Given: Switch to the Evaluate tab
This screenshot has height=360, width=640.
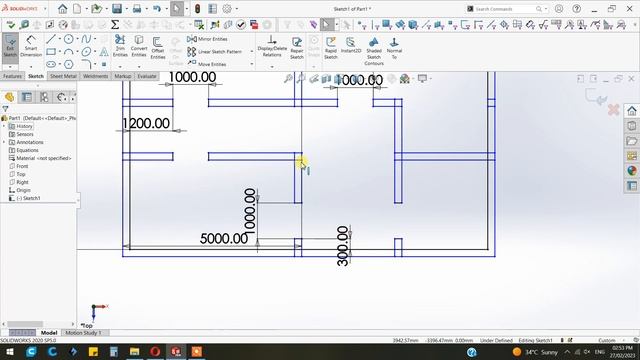Looking at the screenshot, I should (147, 76).
